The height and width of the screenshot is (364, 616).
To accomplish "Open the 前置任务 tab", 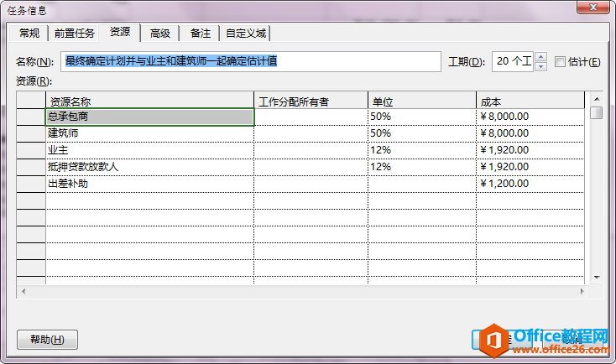I will (x=74, y=34).
